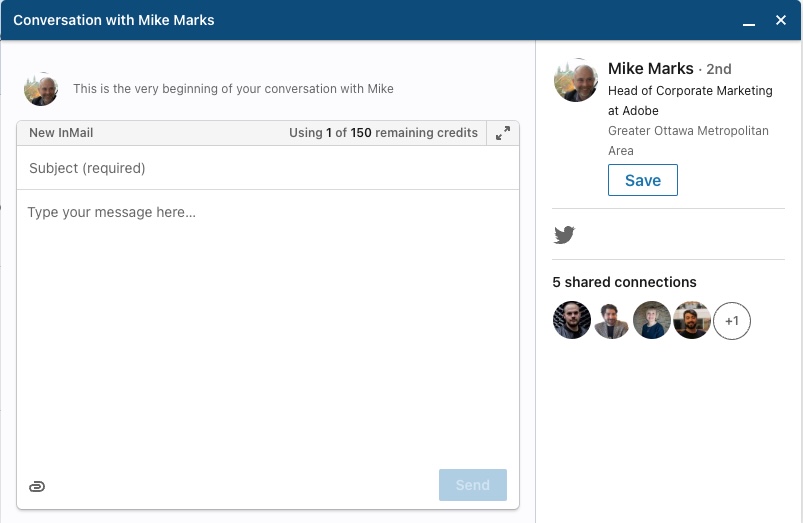This screenshot has height=523, width=803.
Task: Click into the message body text area
Action: [268, 328]
